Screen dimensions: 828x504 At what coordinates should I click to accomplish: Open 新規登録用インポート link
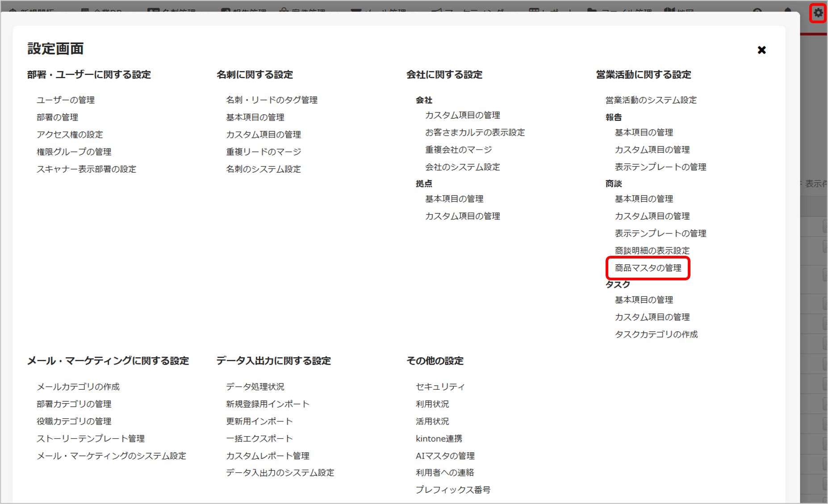click(x=268, y=404)
